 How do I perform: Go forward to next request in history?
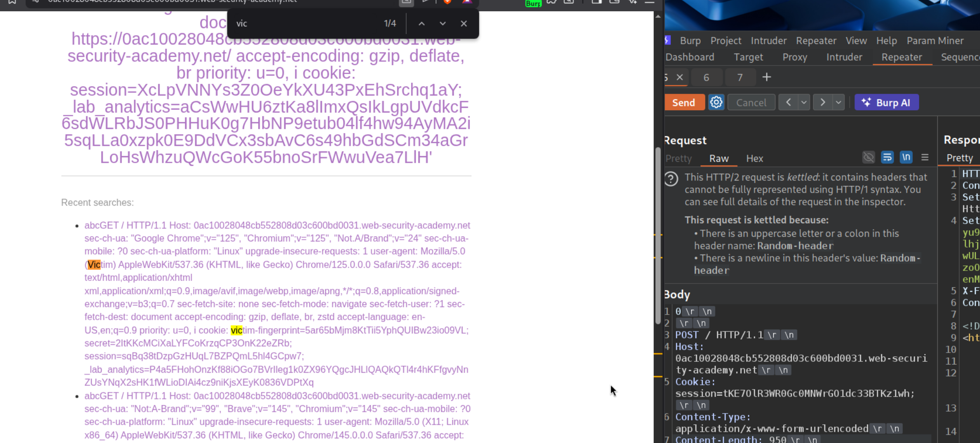pos(823,102)
